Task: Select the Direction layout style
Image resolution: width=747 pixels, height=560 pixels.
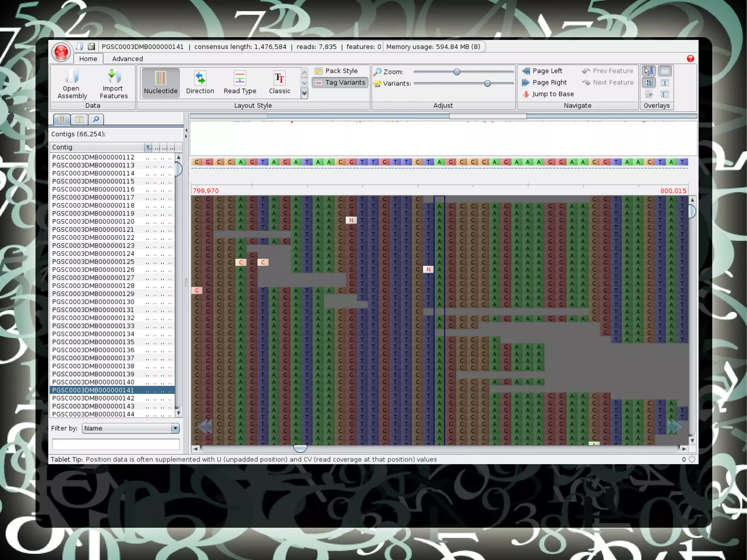Action: (x=200, y=83)
